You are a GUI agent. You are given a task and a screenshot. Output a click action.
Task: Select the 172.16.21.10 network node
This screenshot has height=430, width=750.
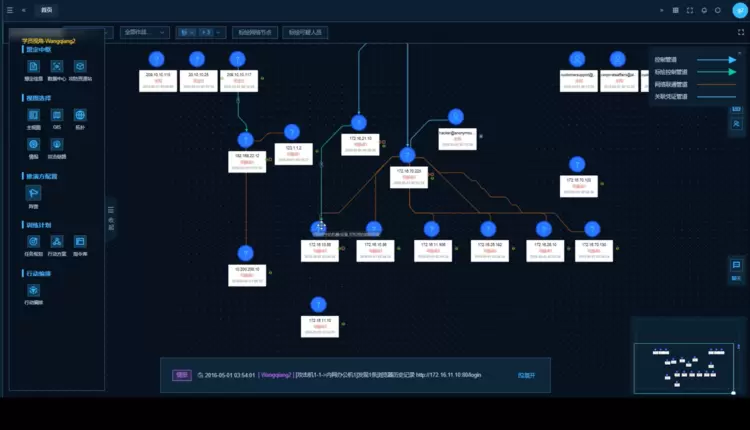359,142
